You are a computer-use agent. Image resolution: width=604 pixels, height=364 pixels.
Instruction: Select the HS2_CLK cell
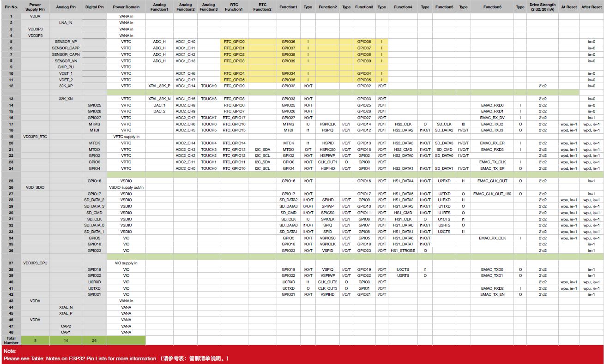(403, 124)
